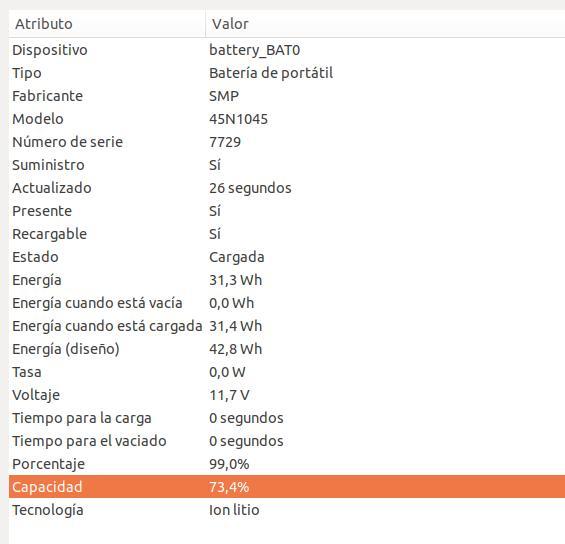Select the Número de serie row
The image size is (565, 544).
(287, 142)
